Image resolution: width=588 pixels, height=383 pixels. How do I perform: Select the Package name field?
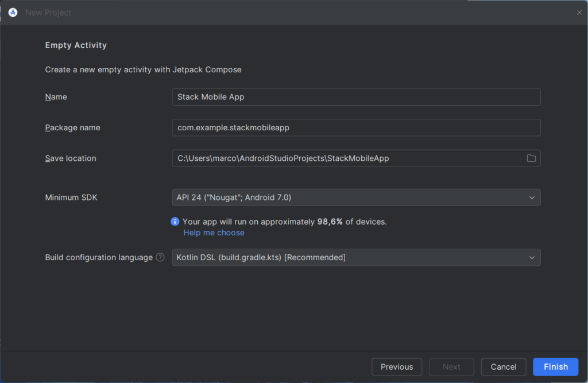coord(345,127)
